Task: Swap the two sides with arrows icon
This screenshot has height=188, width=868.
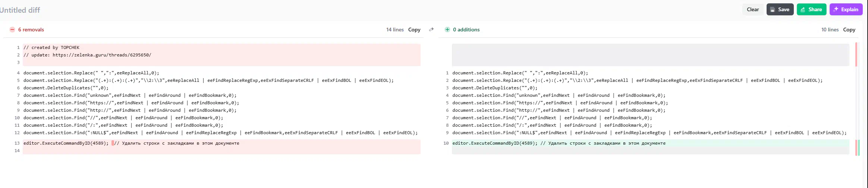Action: click(x=431, y=30)
